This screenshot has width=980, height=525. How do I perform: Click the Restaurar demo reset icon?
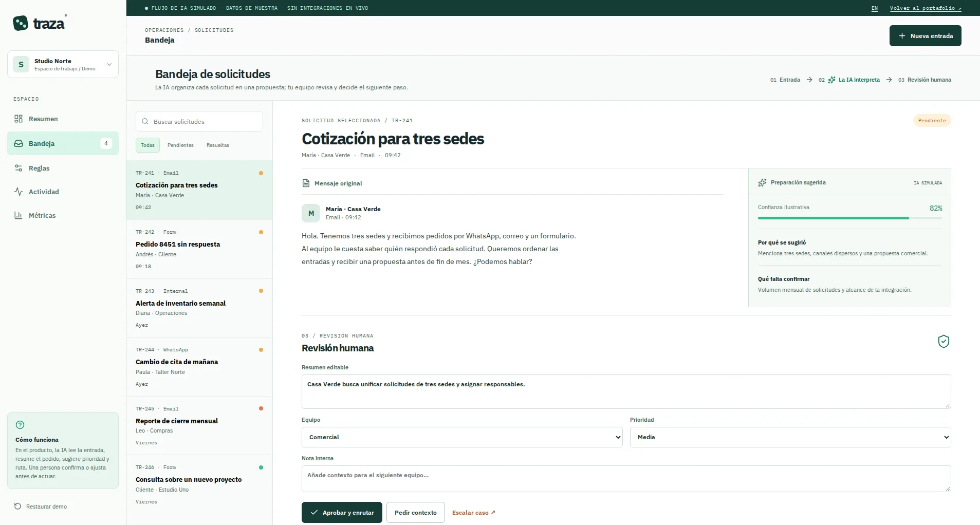pyautogui.click(x=17, y=507)
